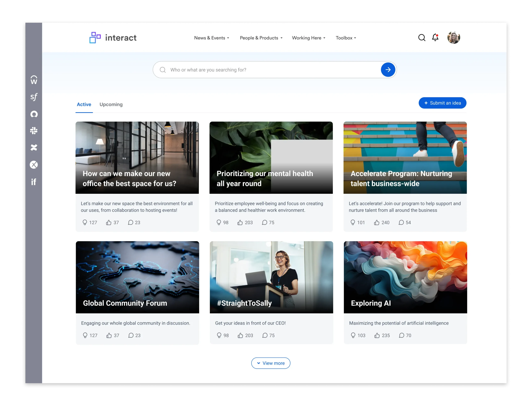This screenshot has height=418, width=532.
Task: Expand the News & Events menu
Action: coord(211,38)
